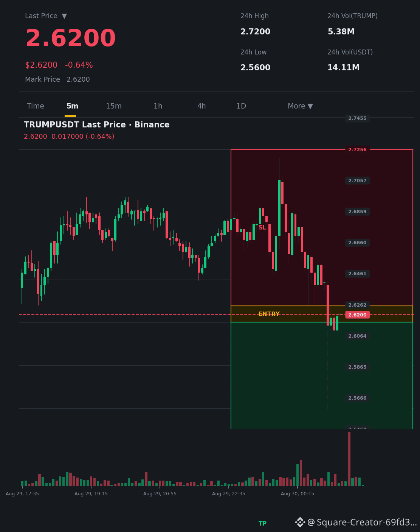
Task: Click the 2.6859 price axis label
Action: click(x=358, y=212)
